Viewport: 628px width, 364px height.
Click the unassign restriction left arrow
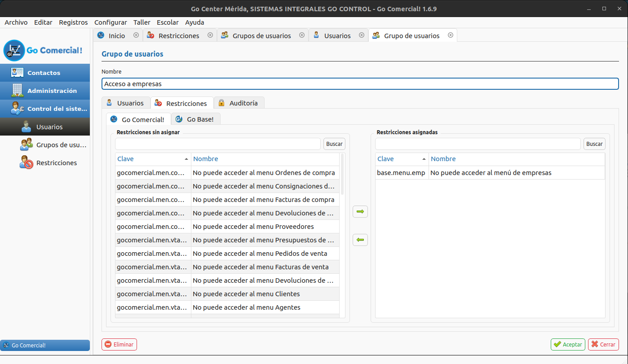pyautogui.click(x=360, y=240)
